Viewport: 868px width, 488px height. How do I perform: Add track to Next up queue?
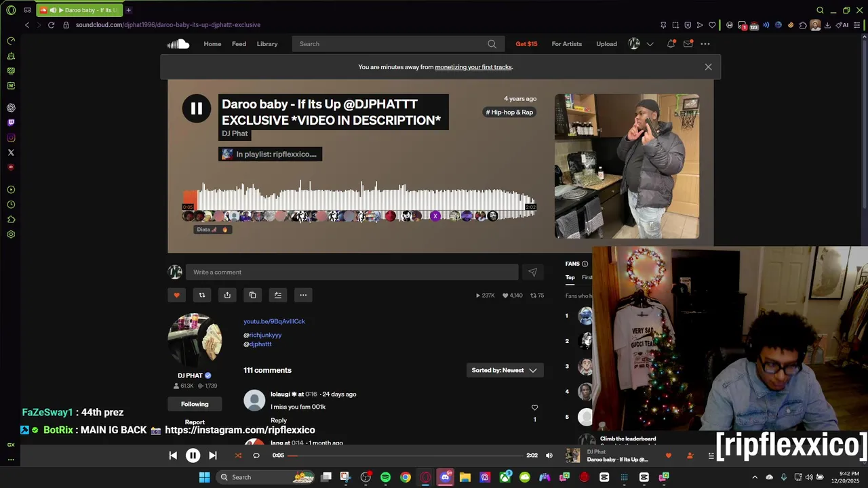point(277,295)
